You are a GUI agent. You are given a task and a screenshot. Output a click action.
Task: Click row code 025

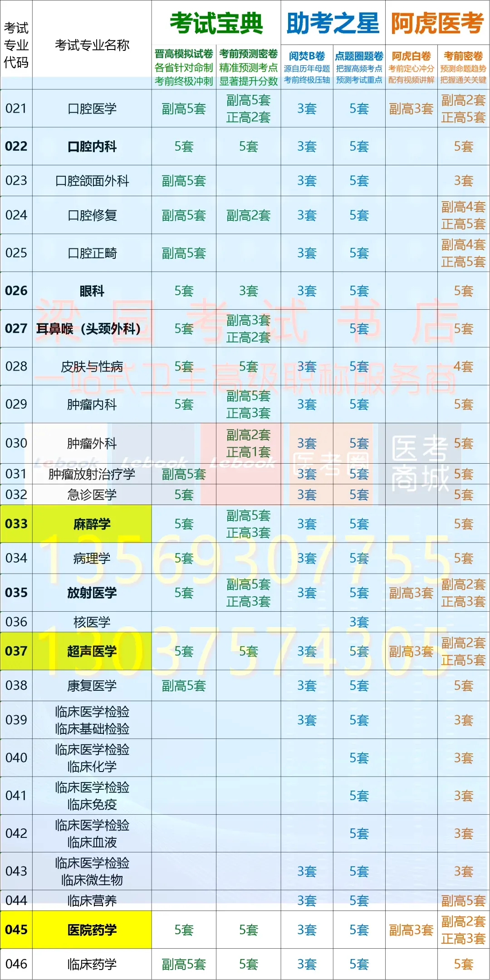point(16,253)
